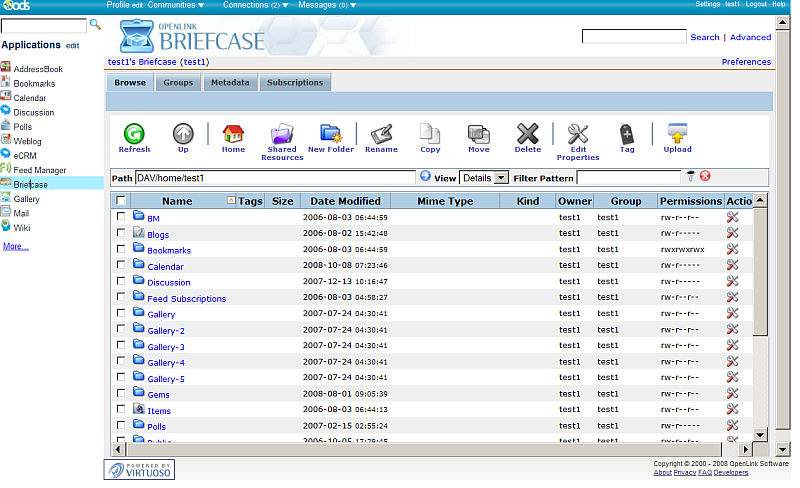800x488 pixels.
Task: Click the Tag toolbar icon
Action: [x=627, y=134]
